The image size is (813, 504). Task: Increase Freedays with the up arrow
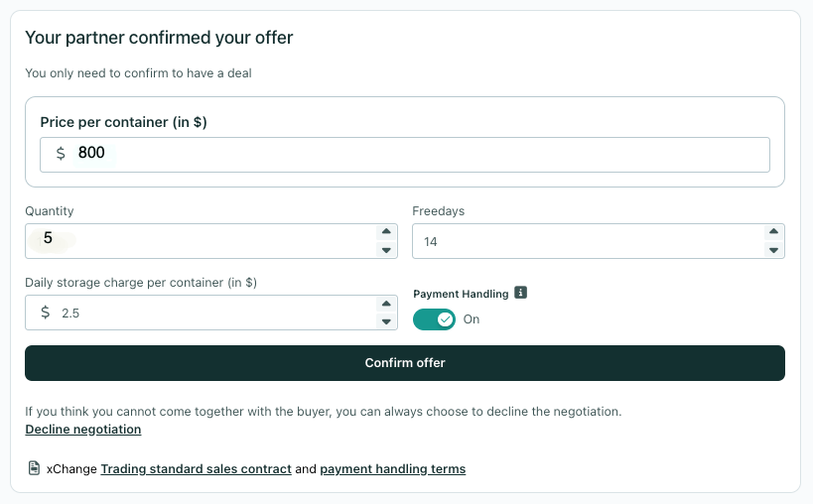click(773, 231)
